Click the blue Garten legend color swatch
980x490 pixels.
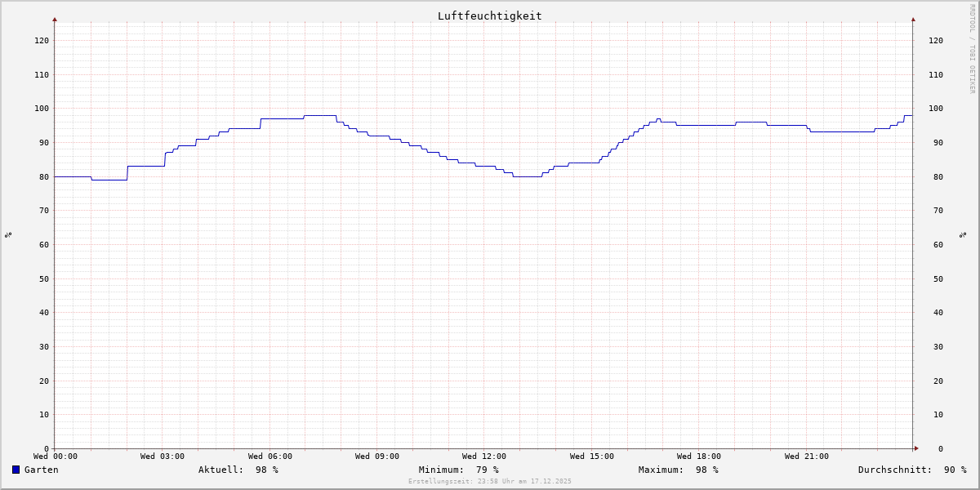pos(16,470)
